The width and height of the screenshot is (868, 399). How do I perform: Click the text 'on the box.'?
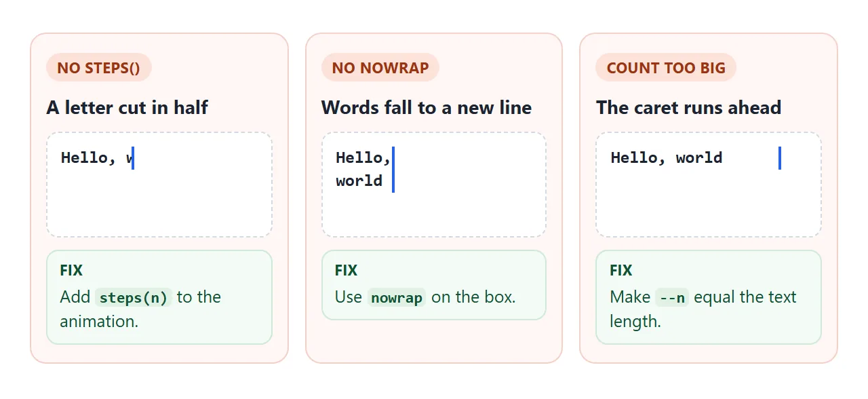473,297
